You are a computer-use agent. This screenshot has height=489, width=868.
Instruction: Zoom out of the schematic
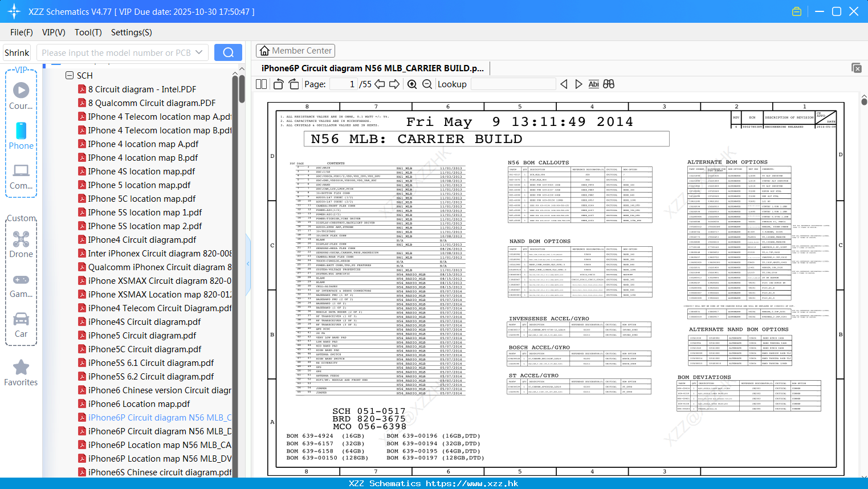(427, 84)
